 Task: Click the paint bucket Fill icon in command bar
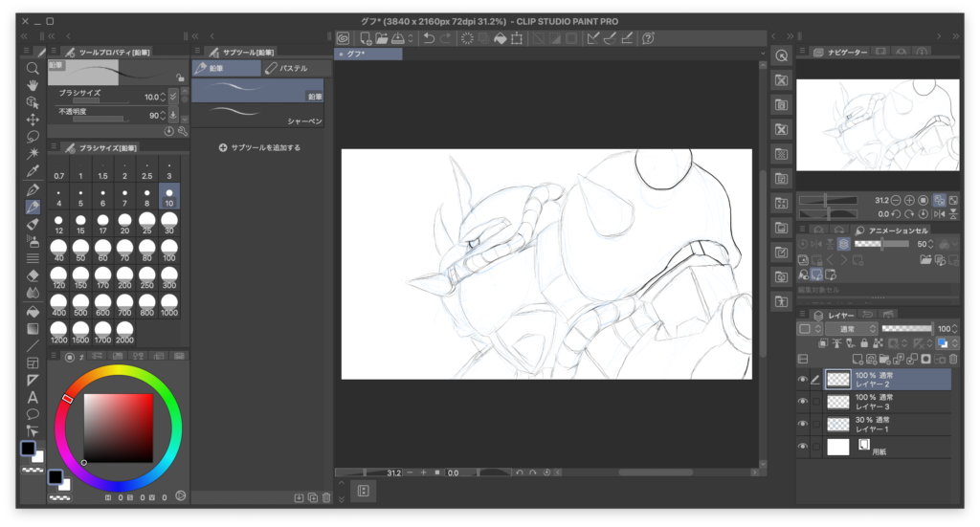[x=500, y=38]
